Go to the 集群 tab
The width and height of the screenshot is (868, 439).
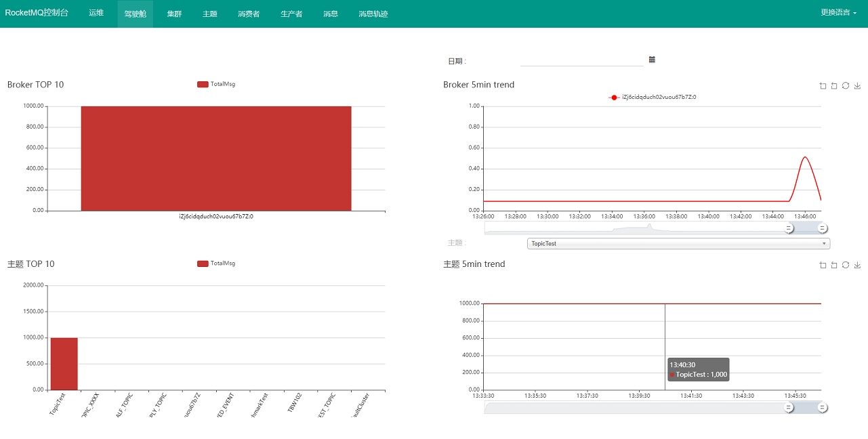174,14
